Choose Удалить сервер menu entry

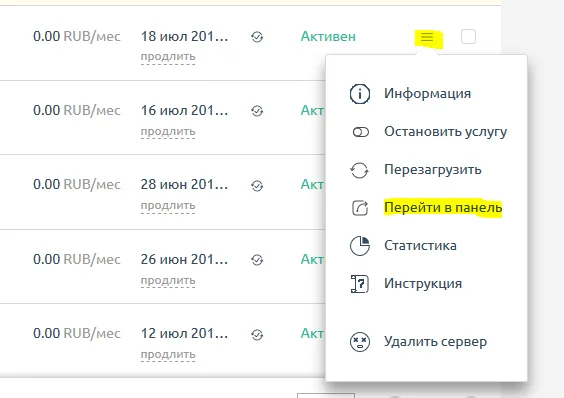click(x=435, y=342)
